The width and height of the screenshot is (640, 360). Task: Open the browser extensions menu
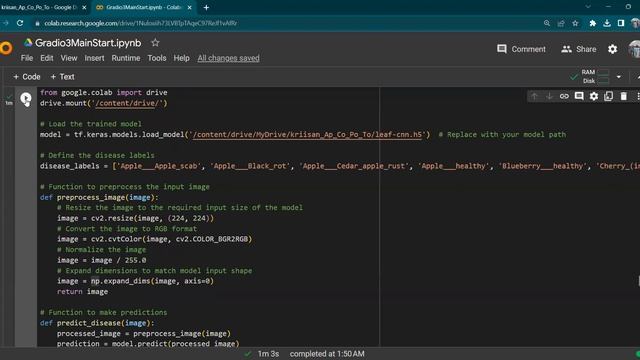593,23
